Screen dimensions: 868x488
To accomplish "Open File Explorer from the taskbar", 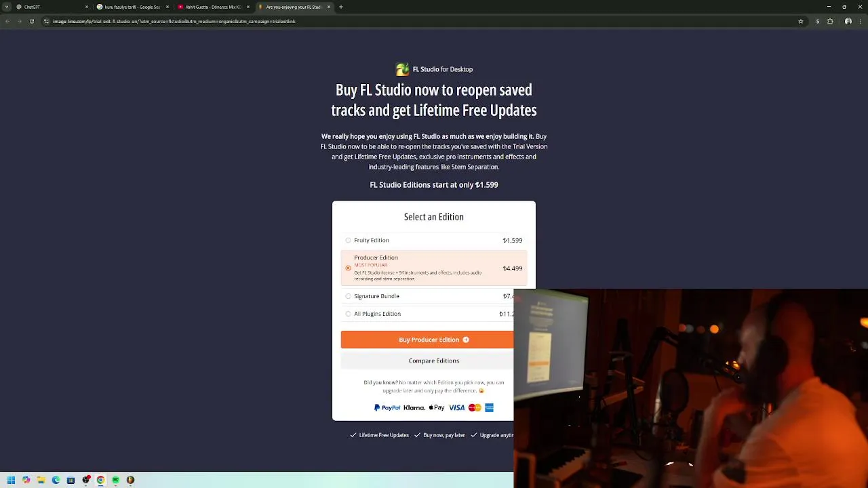I will (41, 480).
